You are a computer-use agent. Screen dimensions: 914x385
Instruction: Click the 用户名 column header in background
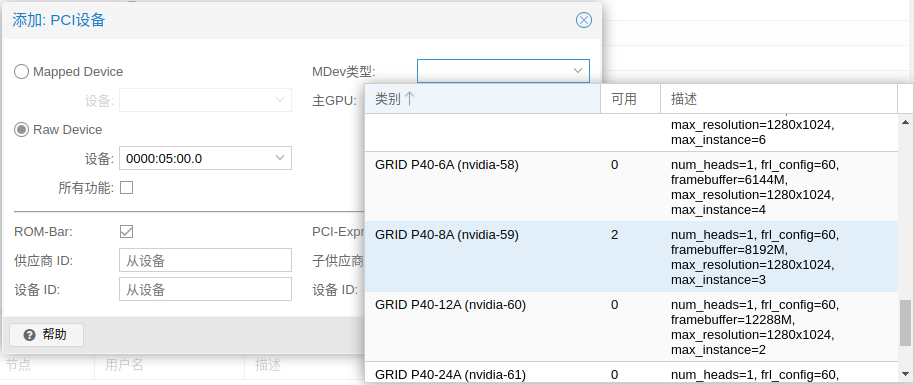pyautogui.click(x=124, y=365)
